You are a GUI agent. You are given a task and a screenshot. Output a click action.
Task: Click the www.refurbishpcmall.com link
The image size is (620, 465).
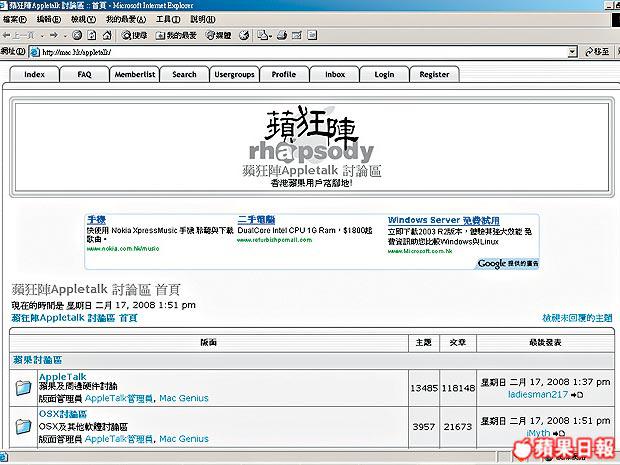(x=274, y=240)
